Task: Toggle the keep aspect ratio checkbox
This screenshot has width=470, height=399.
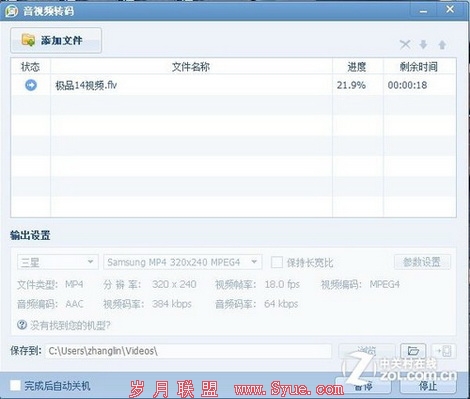Action: point(277,262)
